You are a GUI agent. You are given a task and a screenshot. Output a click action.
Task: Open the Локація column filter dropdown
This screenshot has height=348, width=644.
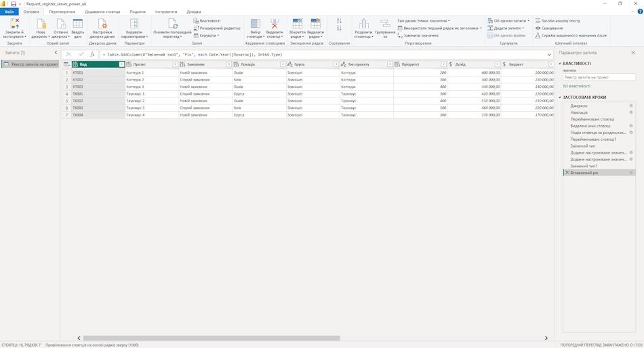283,64
